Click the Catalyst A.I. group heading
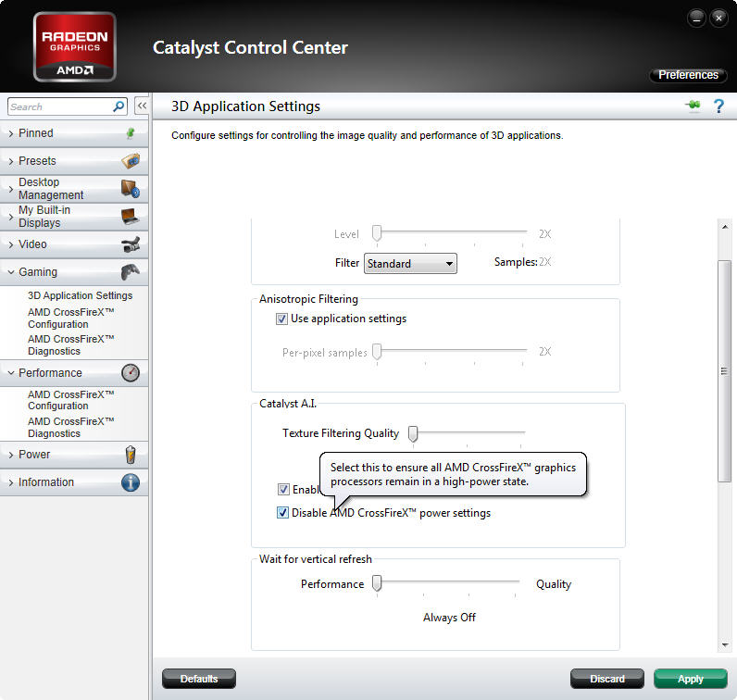737x700 pixels. coord(288,404)
